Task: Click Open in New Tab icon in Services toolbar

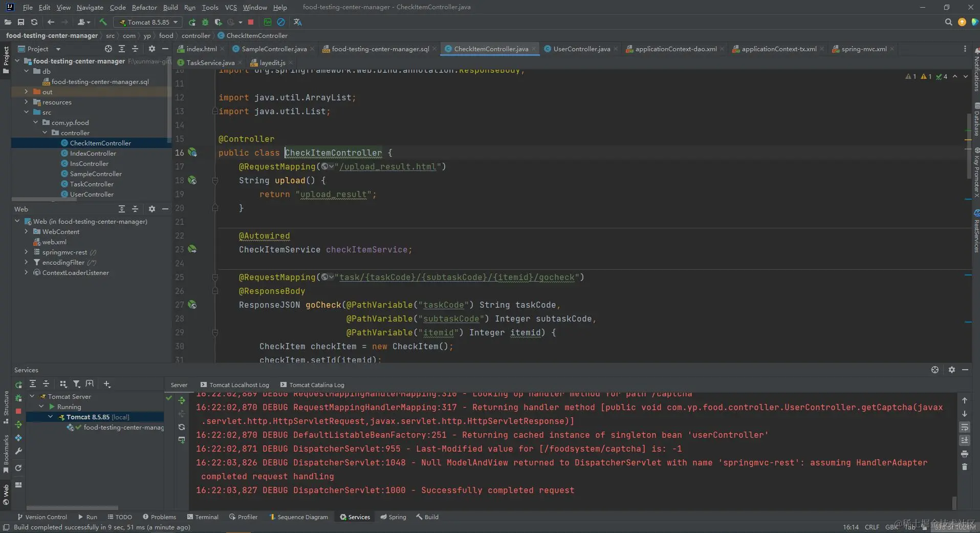Action: [x=90, y=384]
